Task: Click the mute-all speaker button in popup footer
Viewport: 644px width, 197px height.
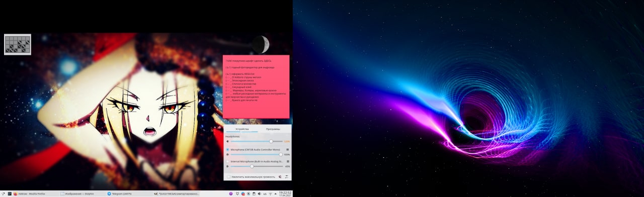Action: (x=280, y=177)
